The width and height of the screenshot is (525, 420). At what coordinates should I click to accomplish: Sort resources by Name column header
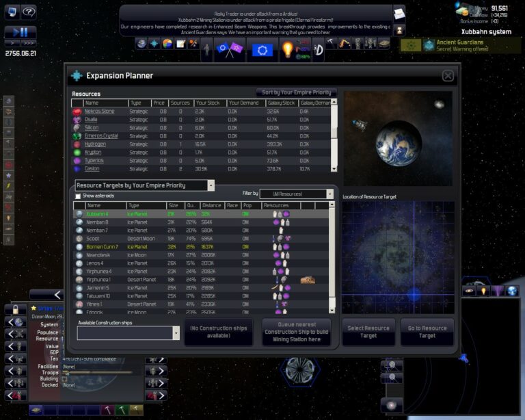tap(106, 103)
